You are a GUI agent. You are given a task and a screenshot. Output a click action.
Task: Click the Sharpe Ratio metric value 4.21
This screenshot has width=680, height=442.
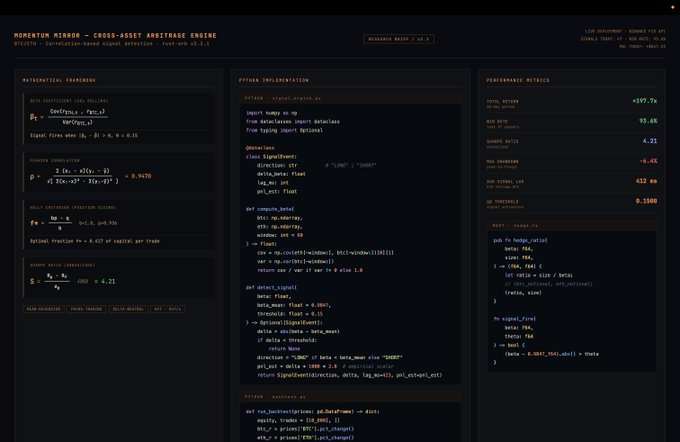click(650, 141)
